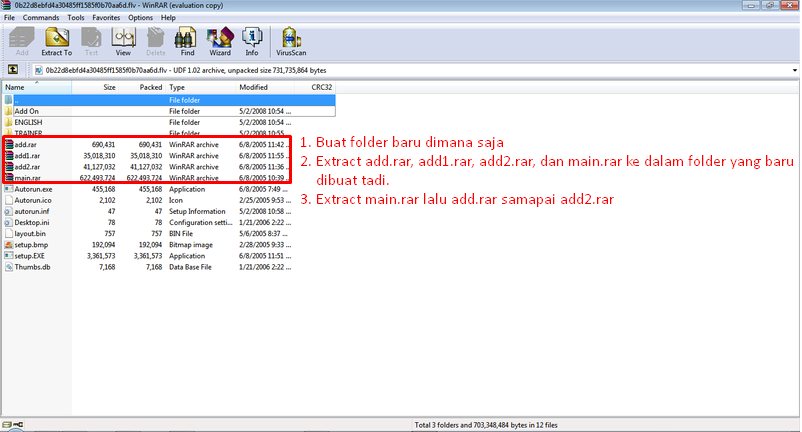Click the Test archive icon

point(92,41)
